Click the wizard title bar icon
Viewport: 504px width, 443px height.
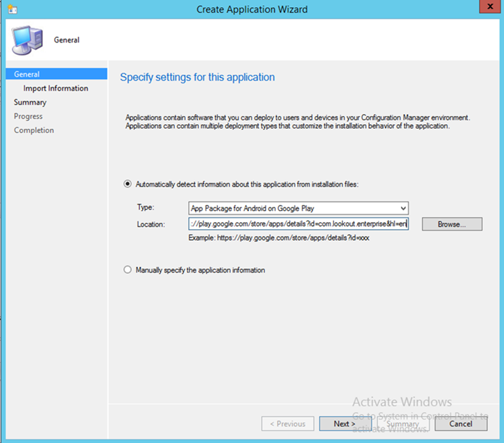coord(12,10)
